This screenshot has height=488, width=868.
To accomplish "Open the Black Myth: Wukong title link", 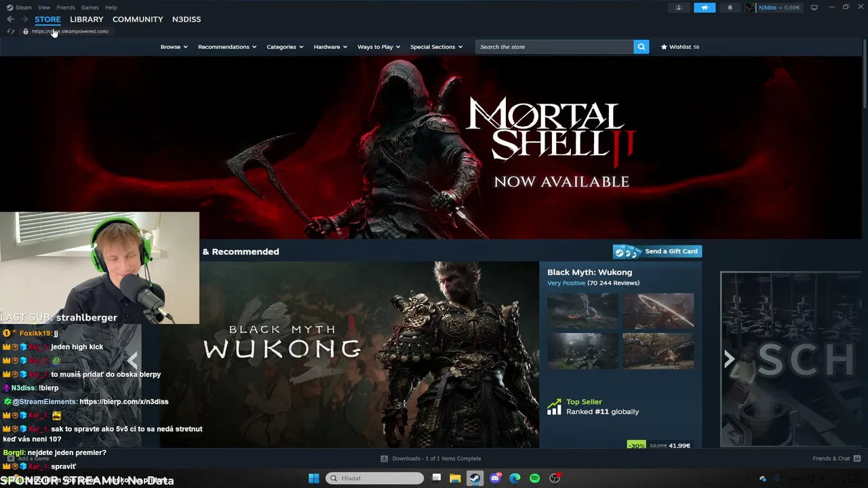I will (x=589, y=272).
